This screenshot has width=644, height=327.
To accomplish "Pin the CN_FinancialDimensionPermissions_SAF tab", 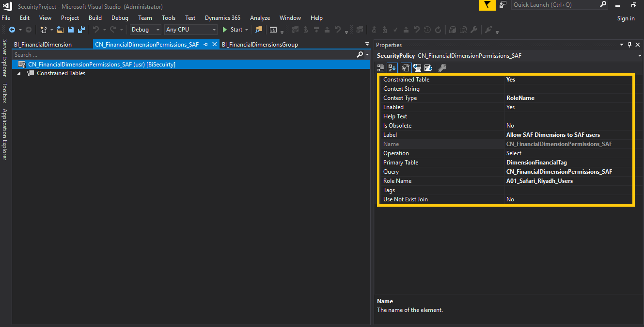I will (x=205, y=44).
